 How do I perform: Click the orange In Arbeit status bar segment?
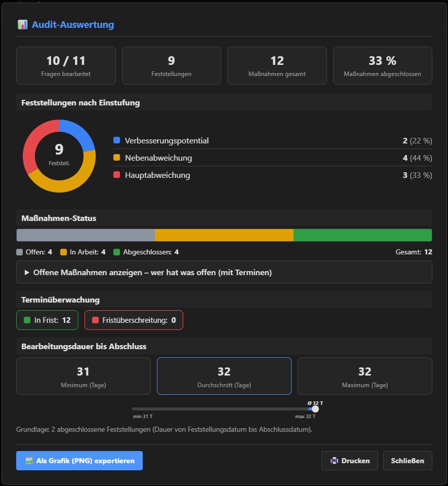pos(224,235)
